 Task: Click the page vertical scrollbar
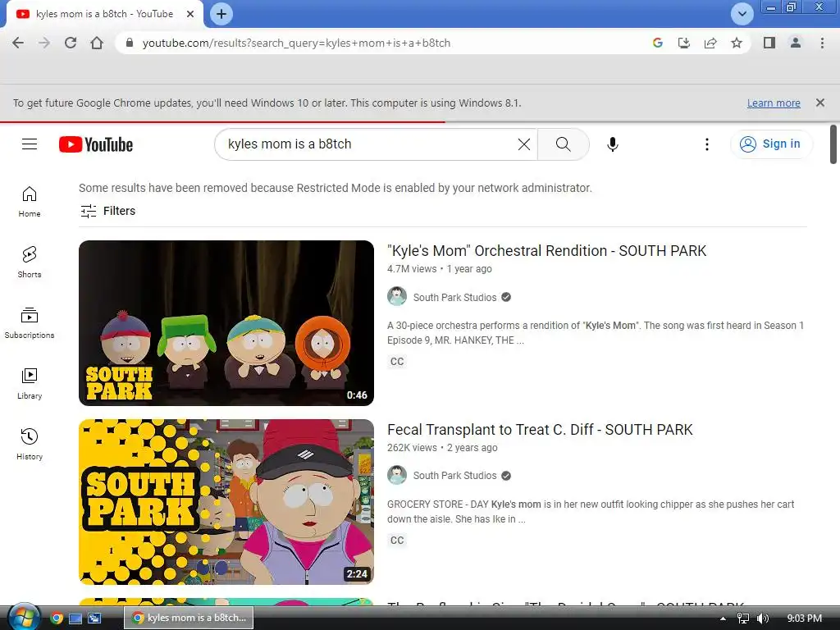pos(833,144)
